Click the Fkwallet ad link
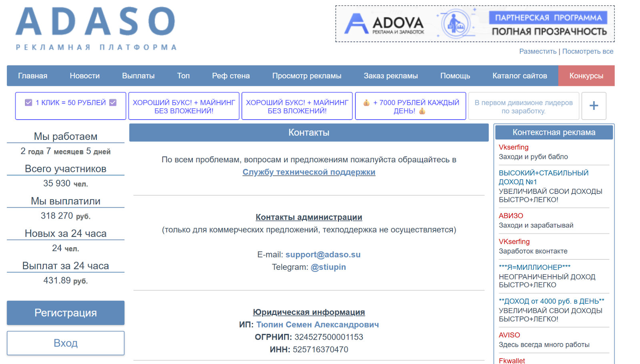This screenshot has width=640, height=364. coord(512,360)
